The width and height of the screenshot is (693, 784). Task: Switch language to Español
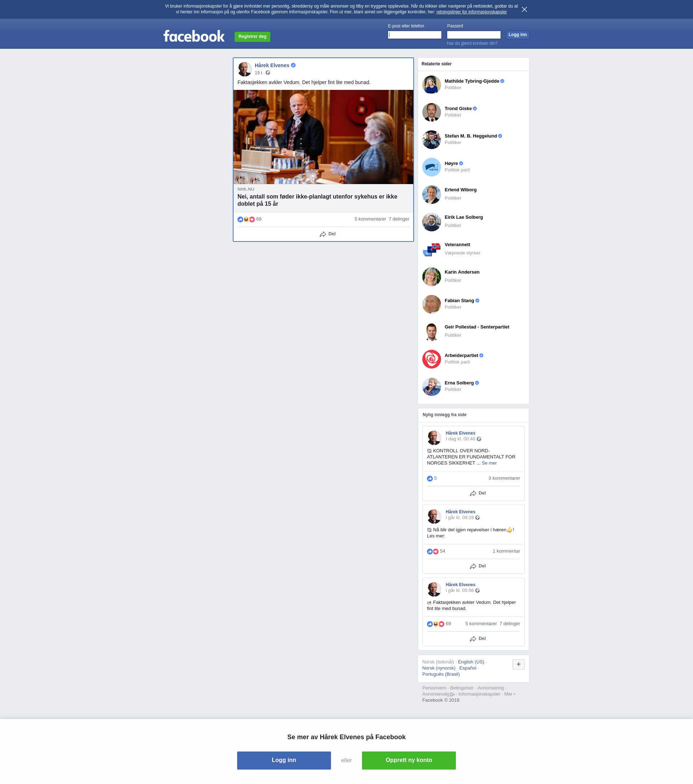click(x=467, y=668)
